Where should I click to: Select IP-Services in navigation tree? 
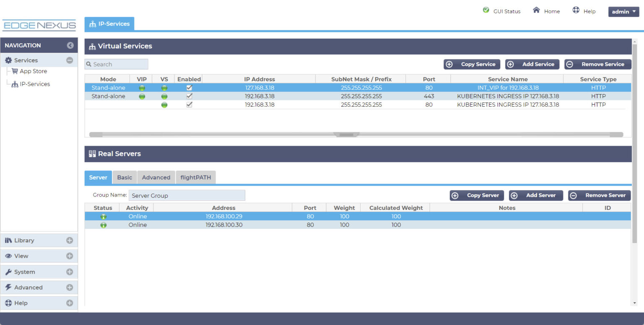point(36,84)
